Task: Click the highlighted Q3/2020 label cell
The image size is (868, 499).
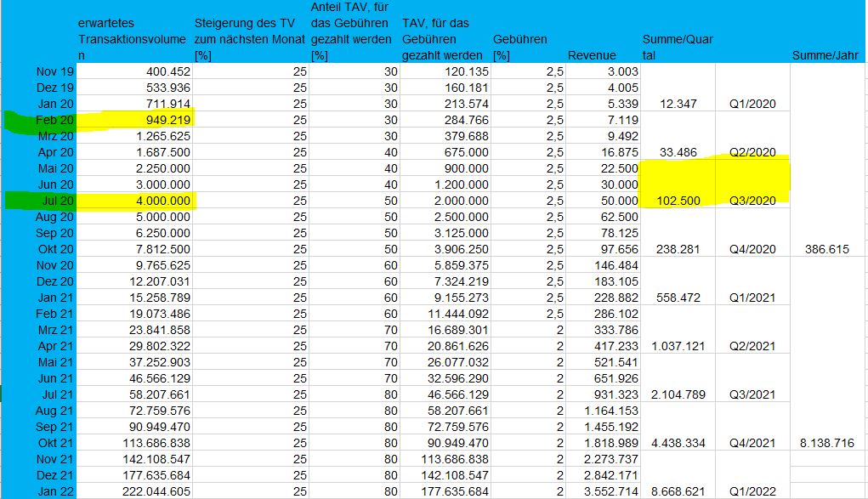Action: coord(753,201)
